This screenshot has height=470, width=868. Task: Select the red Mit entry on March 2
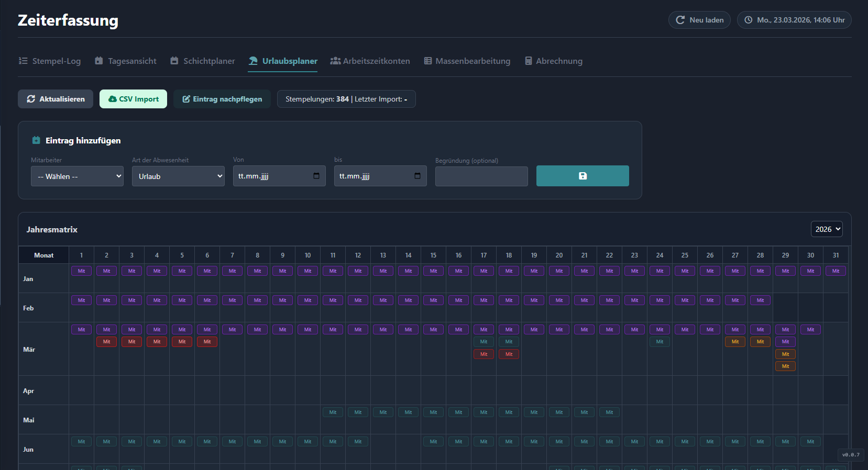pyautogui.click(x=106, y=342)
